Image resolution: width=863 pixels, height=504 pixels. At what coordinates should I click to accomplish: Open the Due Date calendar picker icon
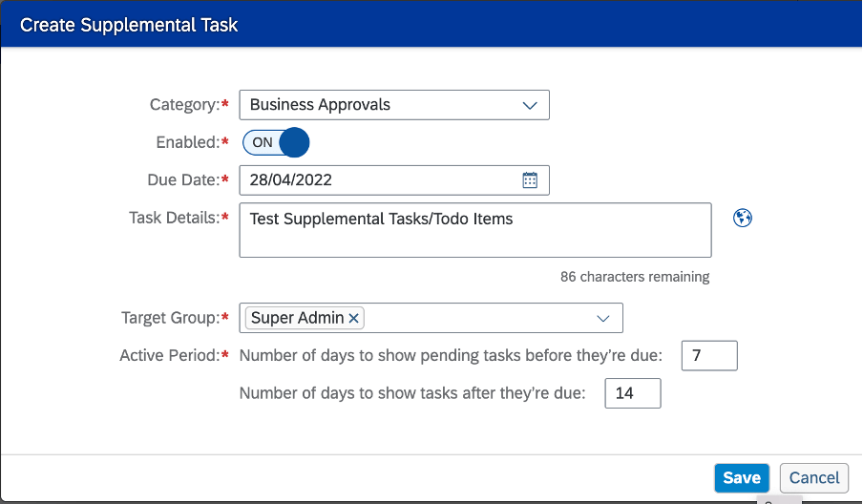click(x=530, y=179)
